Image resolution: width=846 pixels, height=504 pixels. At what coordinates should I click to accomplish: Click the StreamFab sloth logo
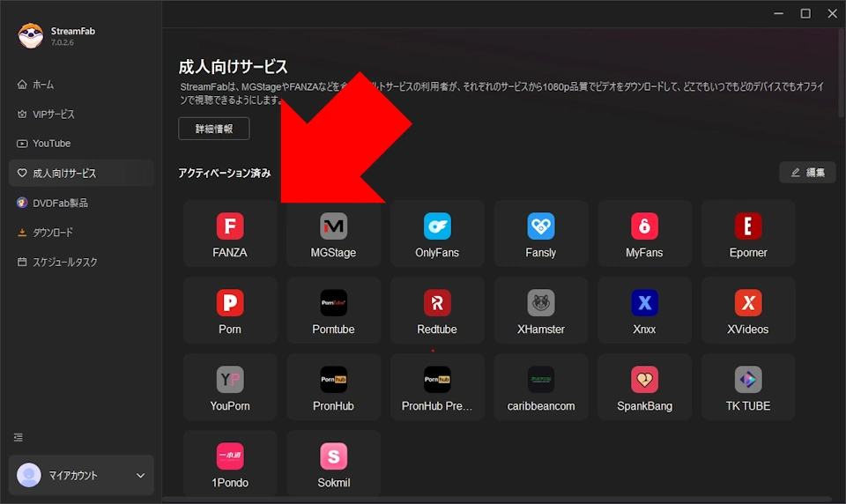[x=30, y=35]
